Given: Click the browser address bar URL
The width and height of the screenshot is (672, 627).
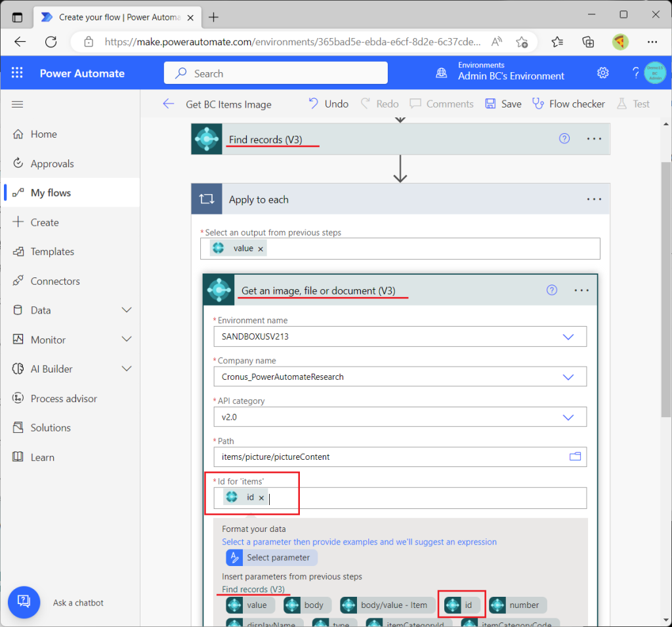Looking at the screenshot, I should (x=292, y=41).
